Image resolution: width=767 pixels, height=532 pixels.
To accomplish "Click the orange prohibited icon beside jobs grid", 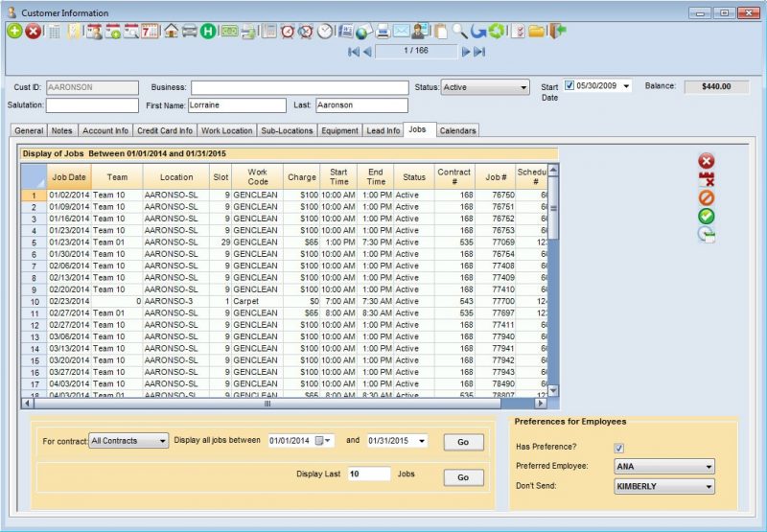I will pyautogui.click(x=707, y=197).
